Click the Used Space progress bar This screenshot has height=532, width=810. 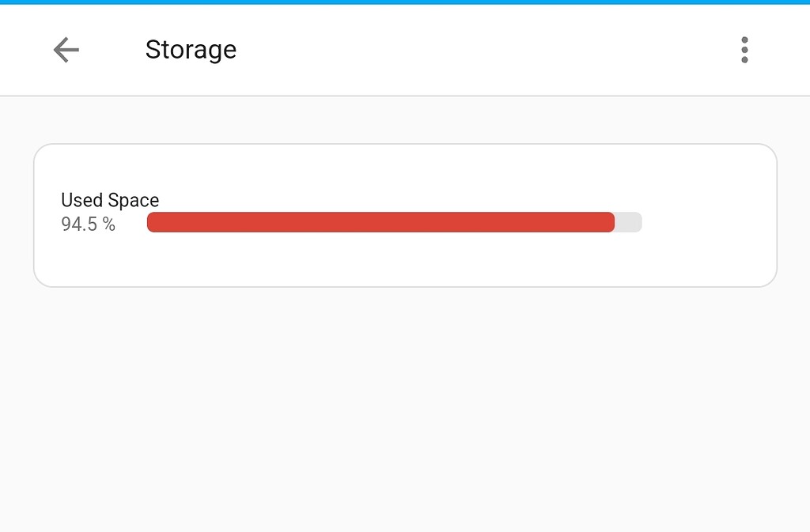pyautogui.click(x=393, y=222)
